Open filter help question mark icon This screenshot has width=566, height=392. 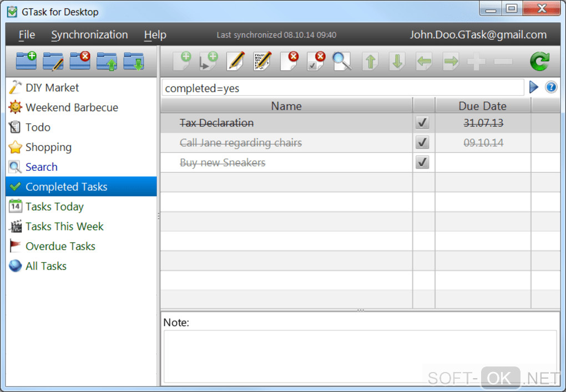tap(551, 87)
